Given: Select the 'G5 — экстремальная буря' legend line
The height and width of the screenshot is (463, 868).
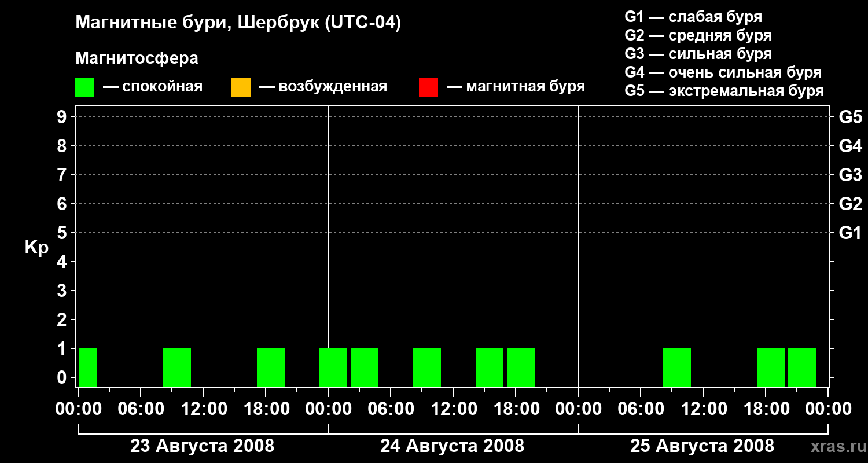Looking at the screenshot, I should pos(724,91).
